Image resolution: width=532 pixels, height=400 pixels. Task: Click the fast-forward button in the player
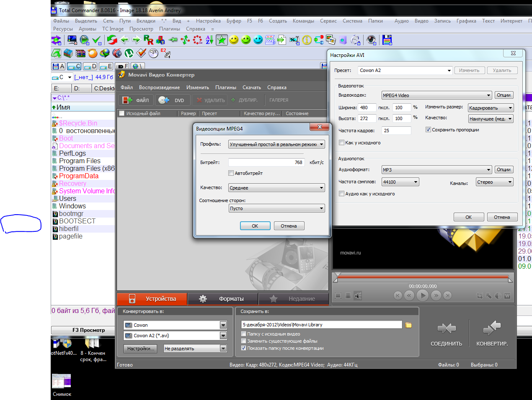(x=436, y=295)
